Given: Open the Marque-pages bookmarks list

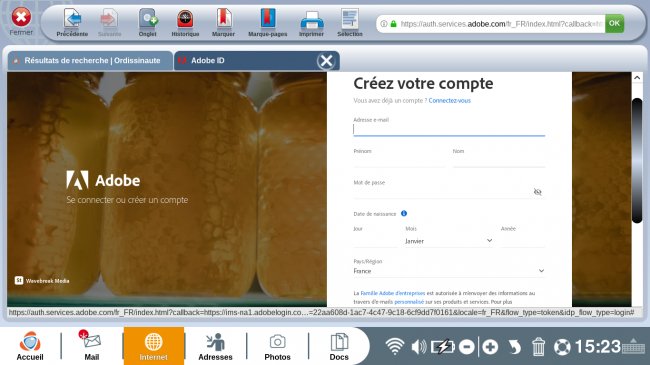Looking at the screenshot, I should coord(267,23).
